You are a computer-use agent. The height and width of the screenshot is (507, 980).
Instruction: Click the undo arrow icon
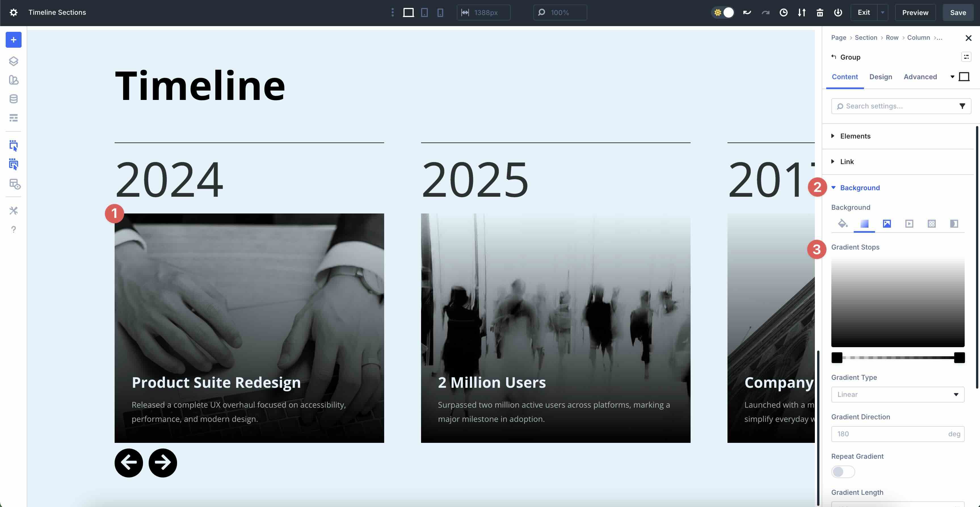(x=747, y=12)
